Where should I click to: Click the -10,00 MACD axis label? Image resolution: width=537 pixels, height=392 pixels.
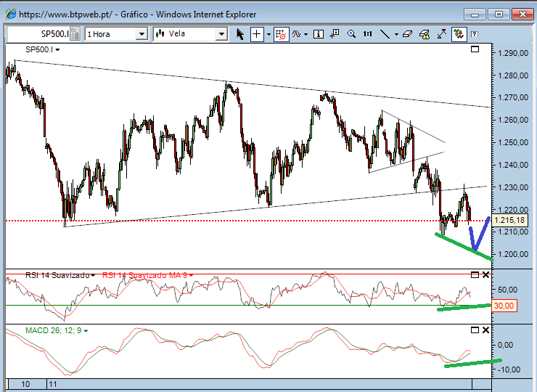pyautogui.click(x=508, y=369)
